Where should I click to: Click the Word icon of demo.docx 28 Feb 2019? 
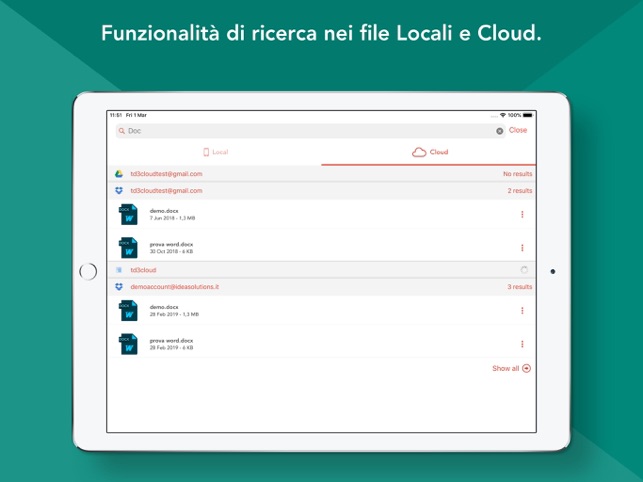[x=128, y=311]
